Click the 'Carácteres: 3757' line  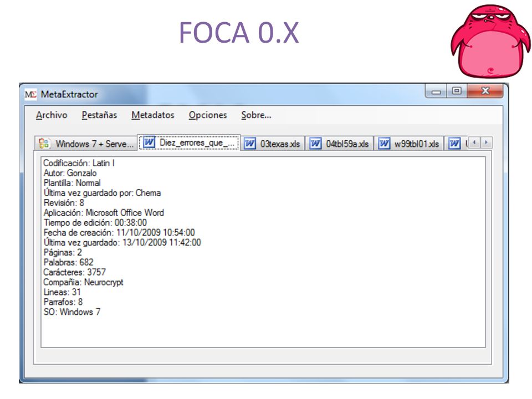coord(75,272)
